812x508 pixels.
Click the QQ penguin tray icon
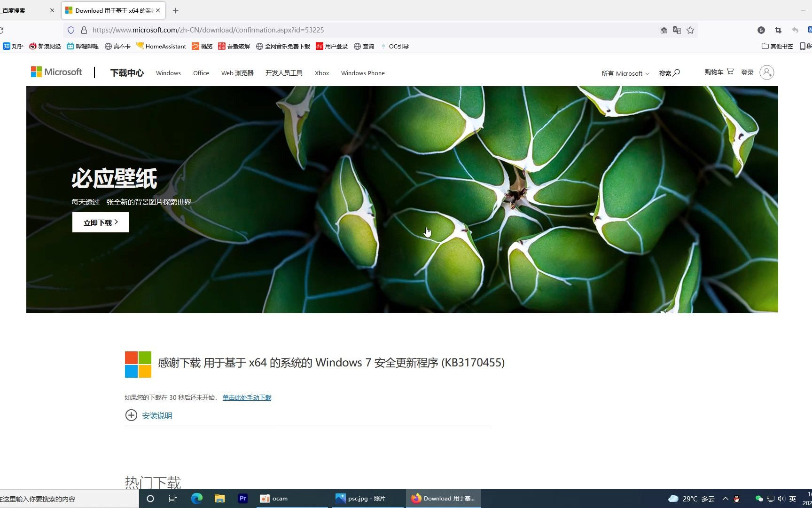point(737,499)
